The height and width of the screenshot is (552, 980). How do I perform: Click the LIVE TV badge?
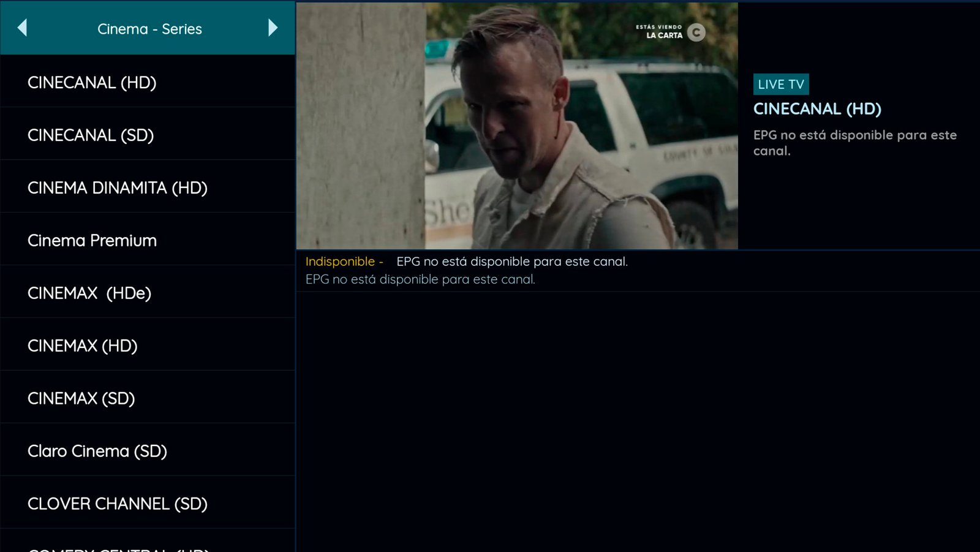click(x=780, y=84)
